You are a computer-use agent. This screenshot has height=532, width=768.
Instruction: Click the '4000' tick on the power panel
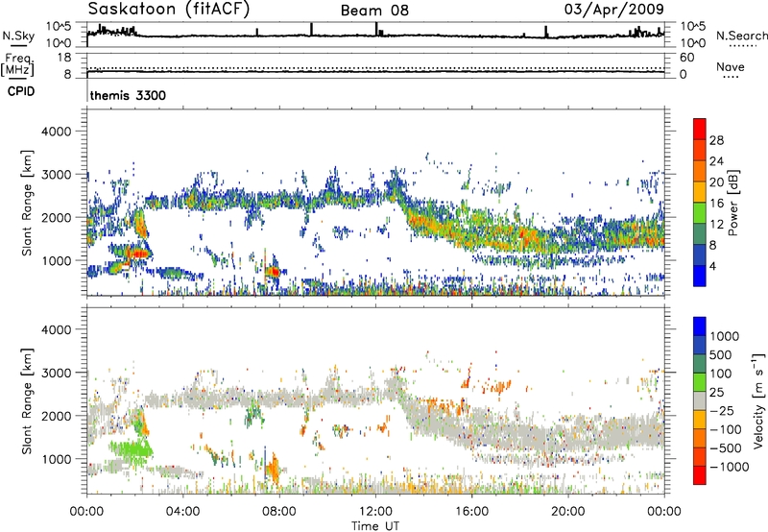tap(56, 132)
